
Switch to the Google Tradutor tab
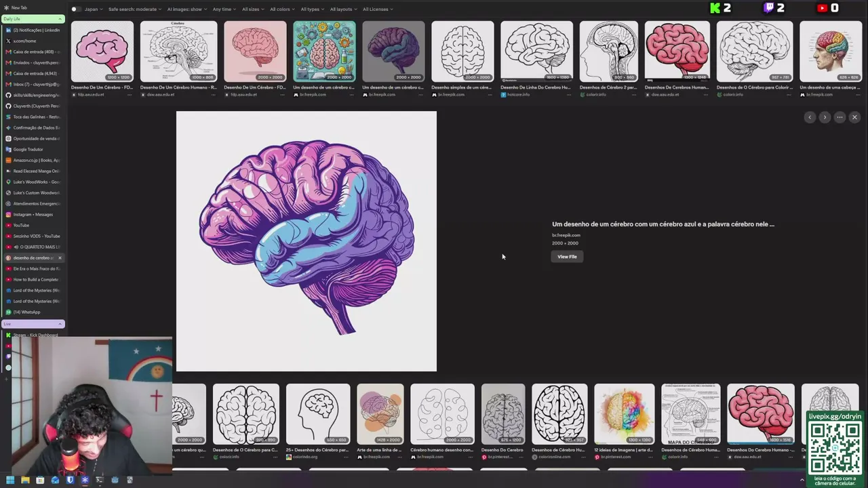(x=34, y=149)
